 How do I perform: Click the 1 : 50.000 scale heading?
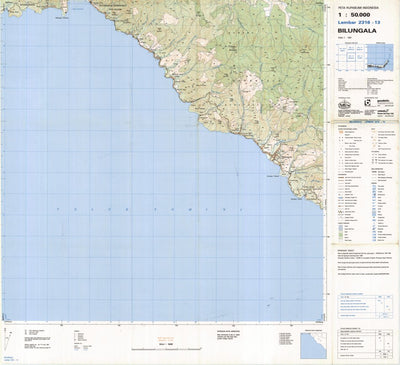(354, 15)
